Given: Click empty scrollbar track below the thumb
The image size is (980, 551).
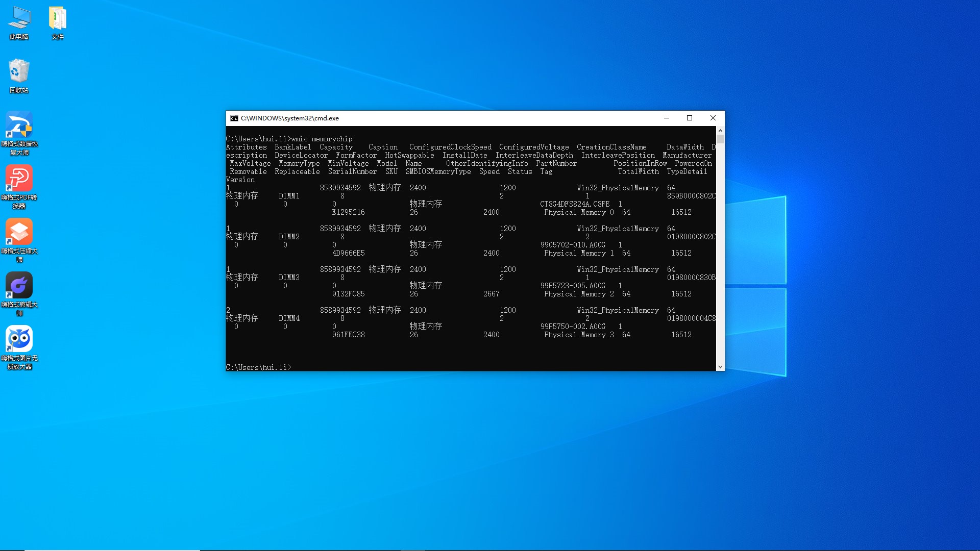Looking at the screenshot, I should tap(720, 255).
